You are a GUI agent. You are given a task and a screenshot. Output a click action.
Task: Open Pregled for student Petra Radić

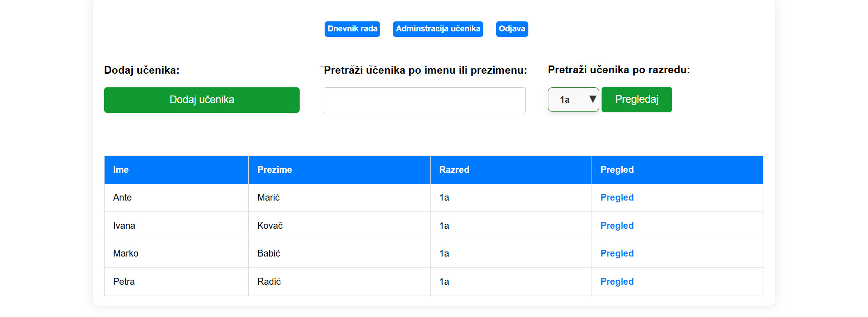[617, 282]
